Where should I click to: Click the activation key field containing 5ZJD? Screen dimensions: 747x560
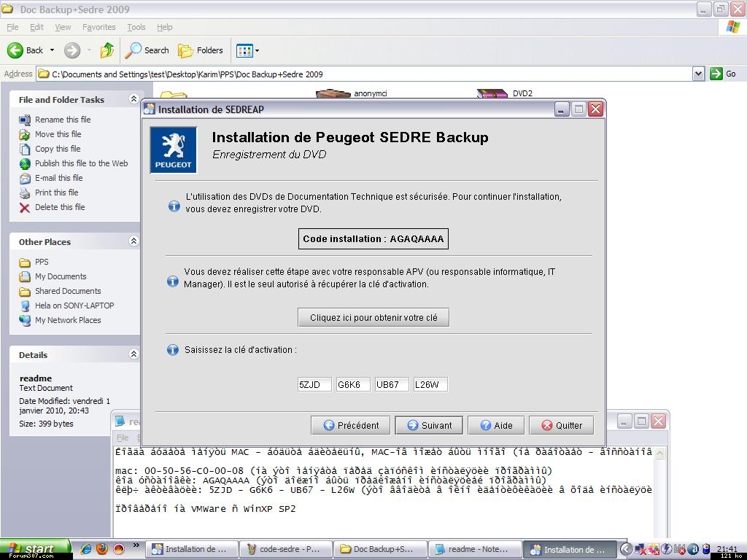click(x=314, y=384)
